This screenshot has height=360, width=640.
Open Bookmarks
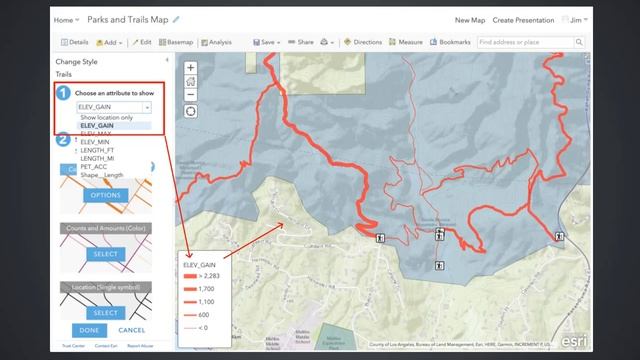point(450,42)
